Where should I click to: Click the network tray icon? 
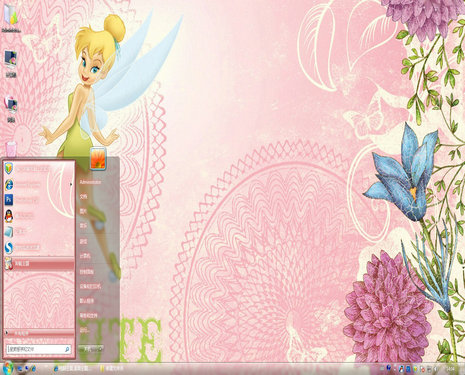429,369
